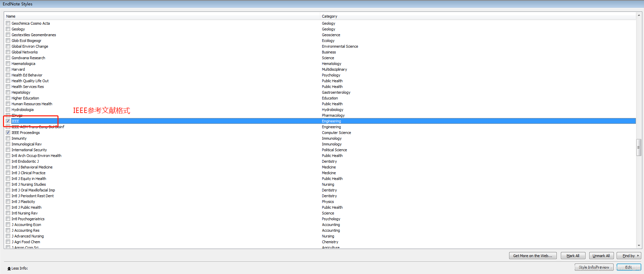Viewport: 644px width, 274px height.
Task: Click the Mark All button
Action: click(x=573, y=256)
